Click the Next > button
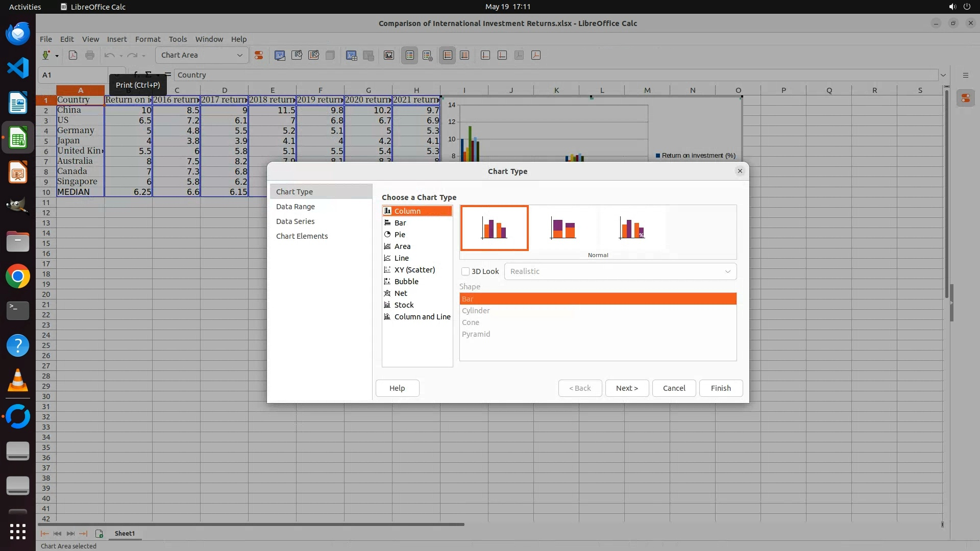 627,388
